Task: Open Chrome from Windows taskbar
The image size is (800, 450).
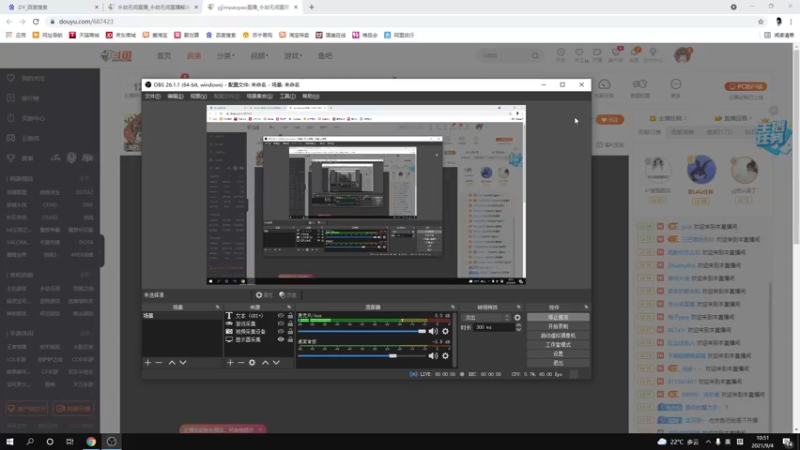Action: (x=91, y=442)
